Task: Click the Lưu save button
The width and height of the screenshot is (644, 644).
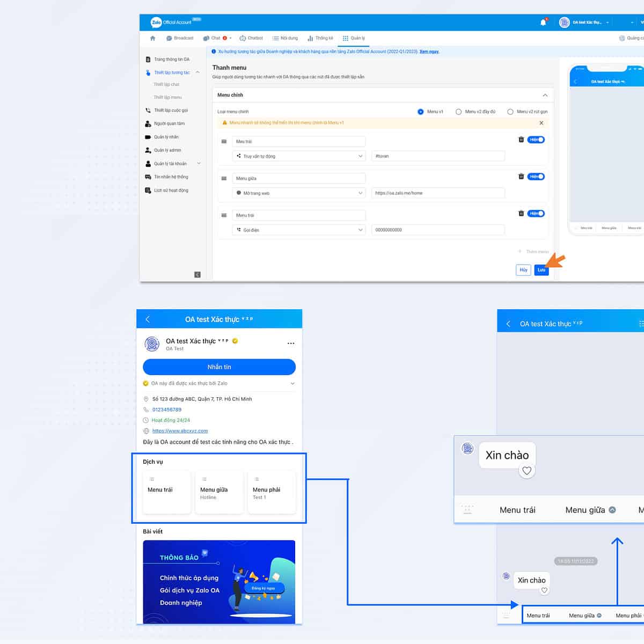Action: click(x=541, y=270)
